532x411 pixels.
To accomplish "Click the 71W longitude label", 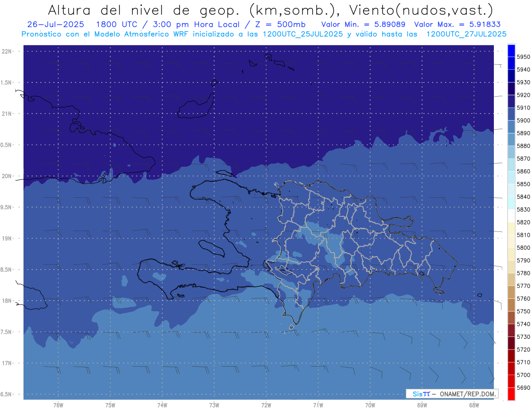I will pyautogui.click(x=318, y=405).
